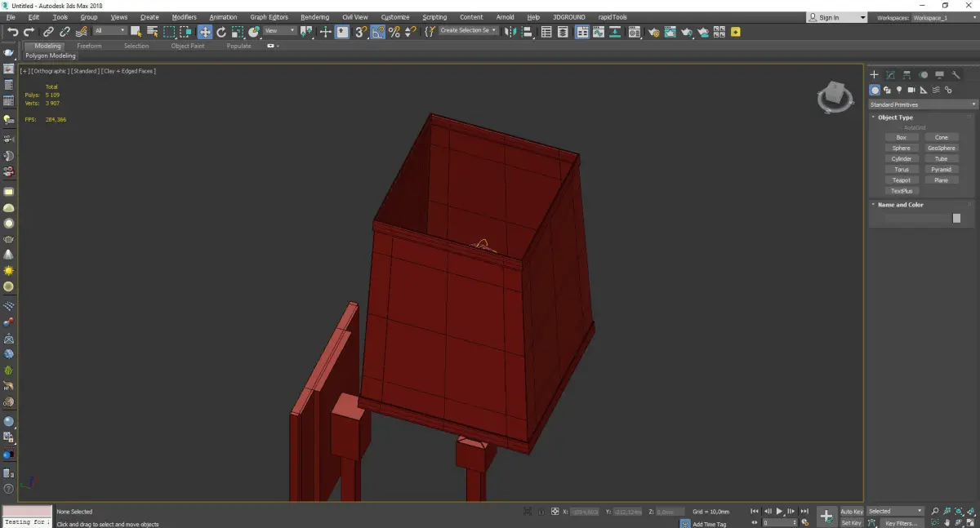Click the Cylinder primitive button
This screenshot has width=980, height=528.
pyautogui.click(x=902, y=158)
